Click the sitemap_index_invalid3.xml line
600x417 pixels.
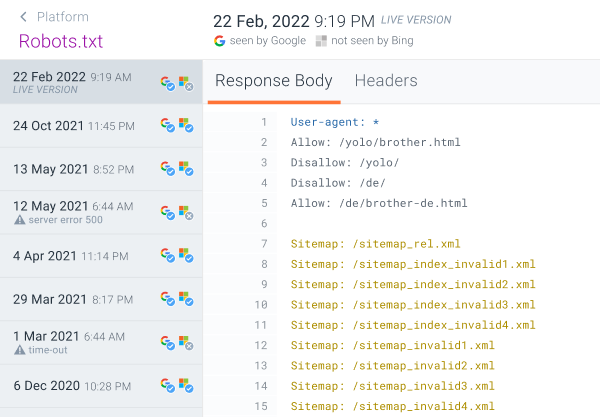413,305
